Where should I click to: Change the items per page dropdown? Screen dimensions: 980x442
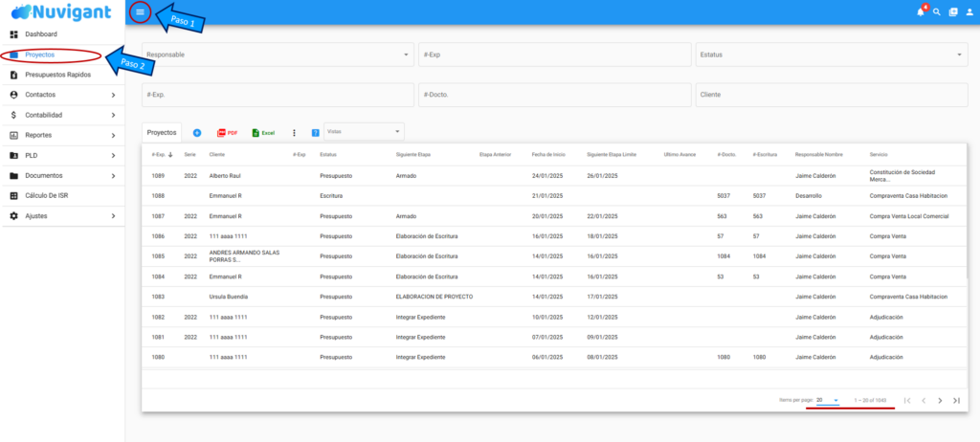pyautogui.click(x=828, y=400)
